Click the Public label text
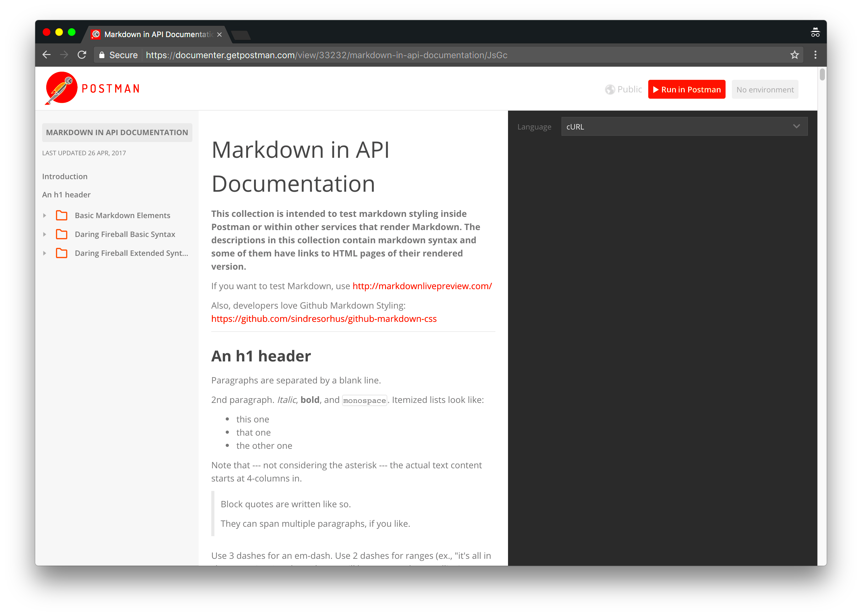 629,90
